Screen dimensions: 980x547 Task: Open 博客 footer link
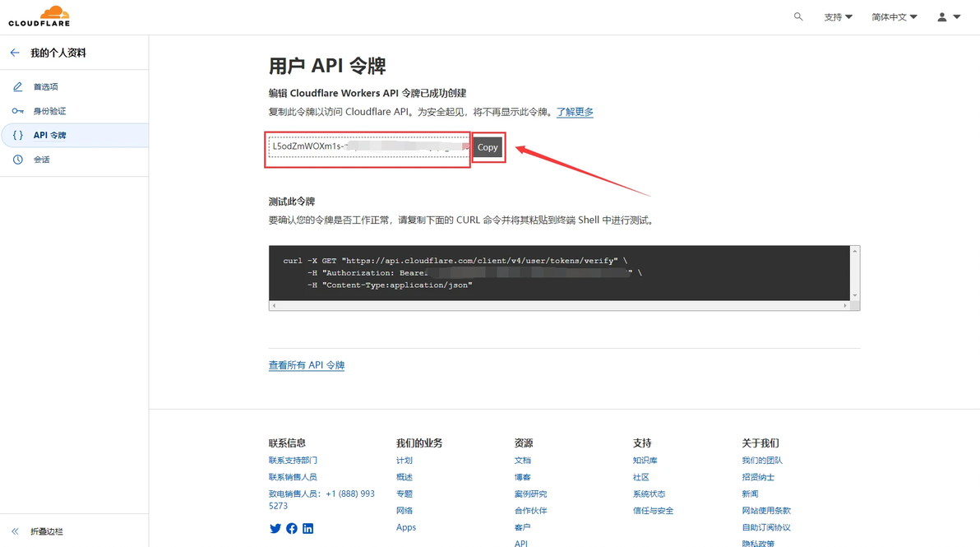point(523,477)
